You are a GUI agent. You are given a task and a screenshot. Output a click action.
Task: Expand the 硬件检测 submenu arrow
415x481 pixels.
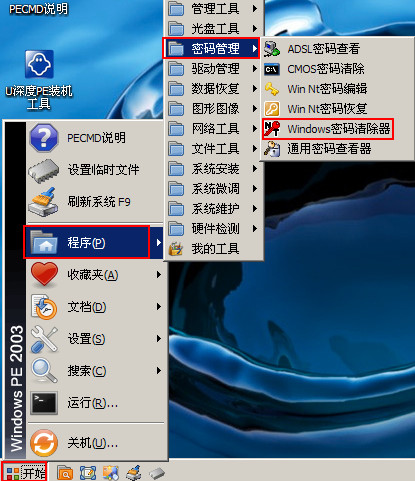[255, 229]
